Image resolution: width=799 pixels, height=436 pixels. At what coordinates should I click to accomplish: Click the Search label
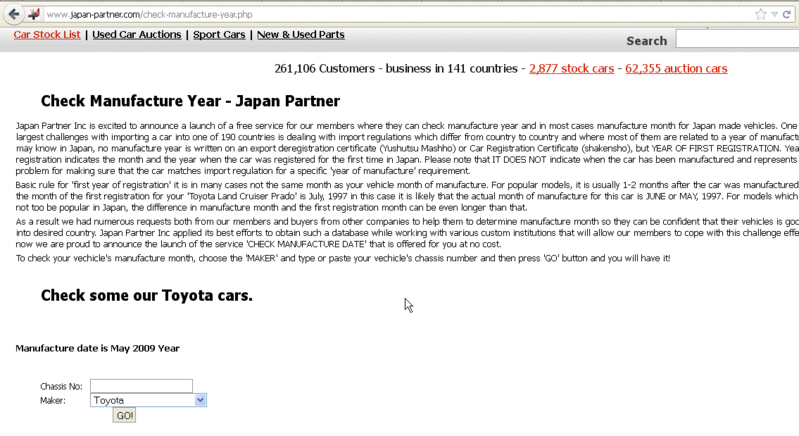pyautogui.click(x=647, y=41)
